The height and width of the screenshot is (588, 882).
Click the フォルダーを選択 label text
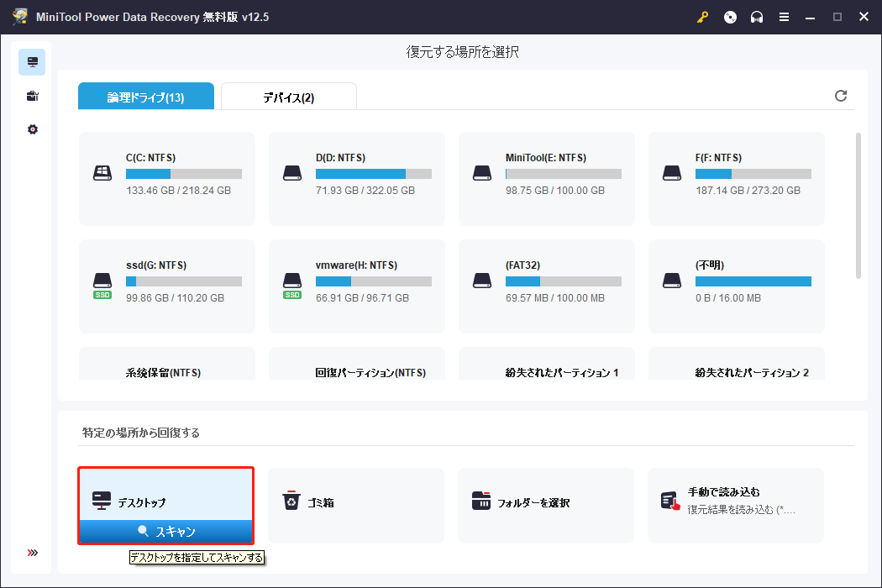[533, 502]
